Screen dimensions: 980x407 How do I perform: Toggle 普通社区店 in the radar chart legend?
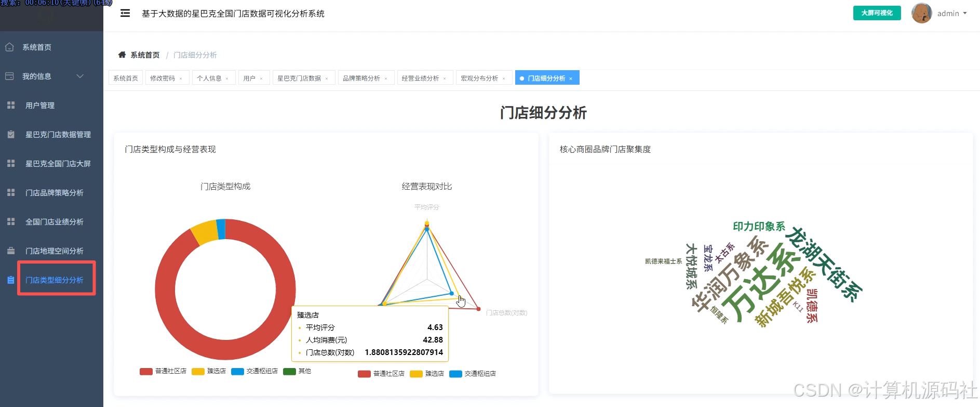point(381,374)
